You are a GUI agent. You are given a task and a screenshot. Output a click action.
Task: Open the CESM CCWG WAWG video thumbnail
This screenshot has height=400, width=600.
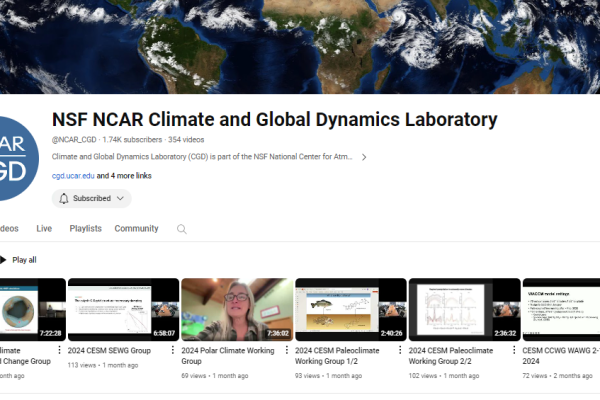coord(561,310)
